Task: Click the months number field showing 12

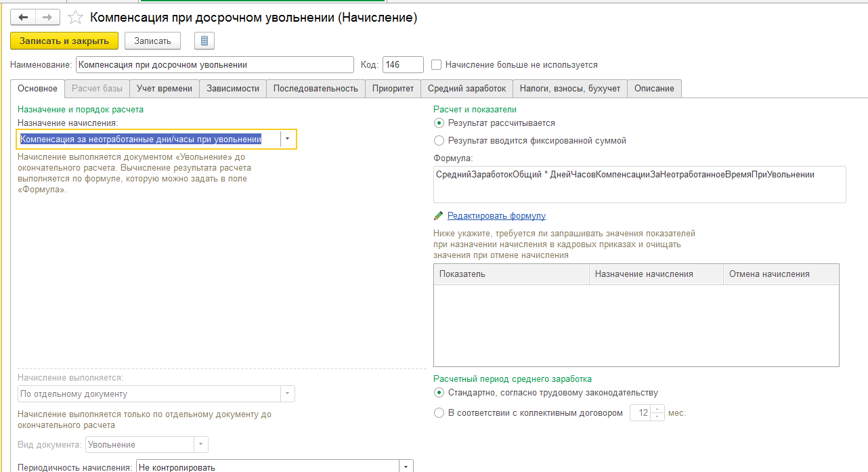Action: click(x=641, y=413)
